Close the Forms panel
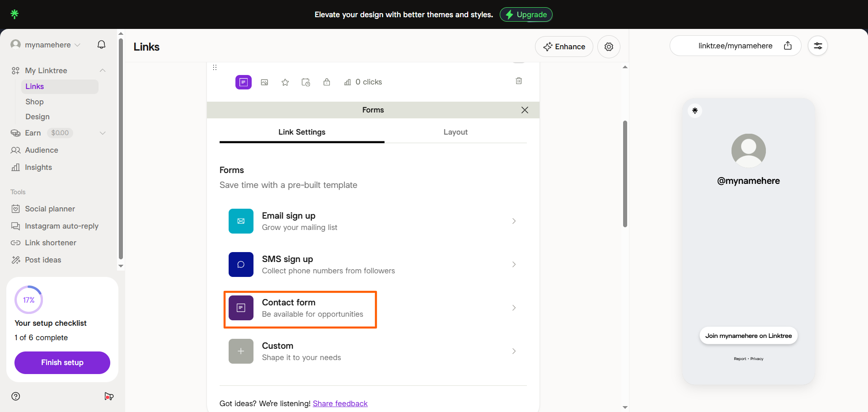Viewport: 868px width, 412px height. click(525, 110)
